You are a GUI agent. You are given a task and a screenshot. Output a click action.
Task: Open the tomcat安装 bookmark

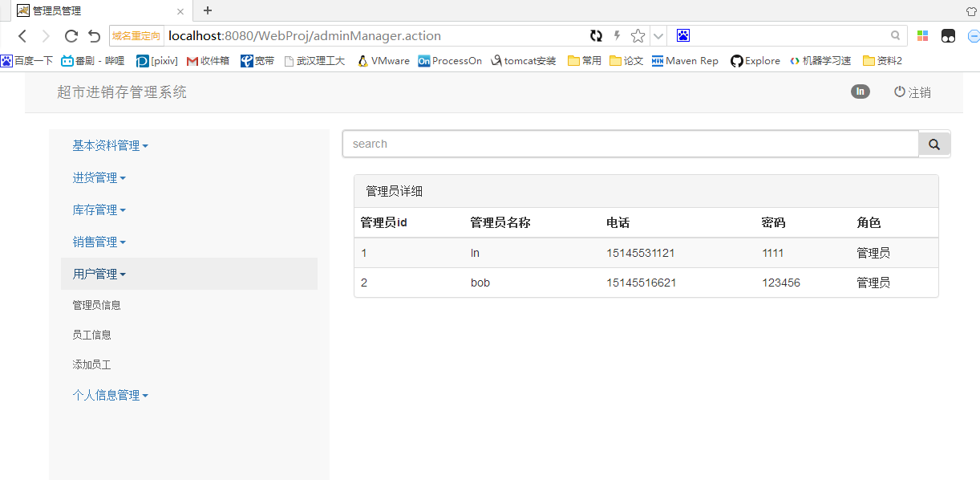coord(524,60)
